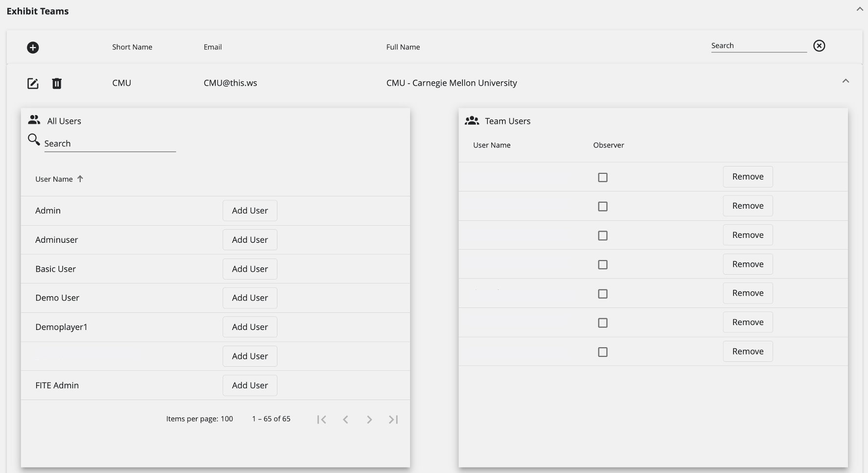
Task: Go to the first page of users
Action: tap(321, 420)
